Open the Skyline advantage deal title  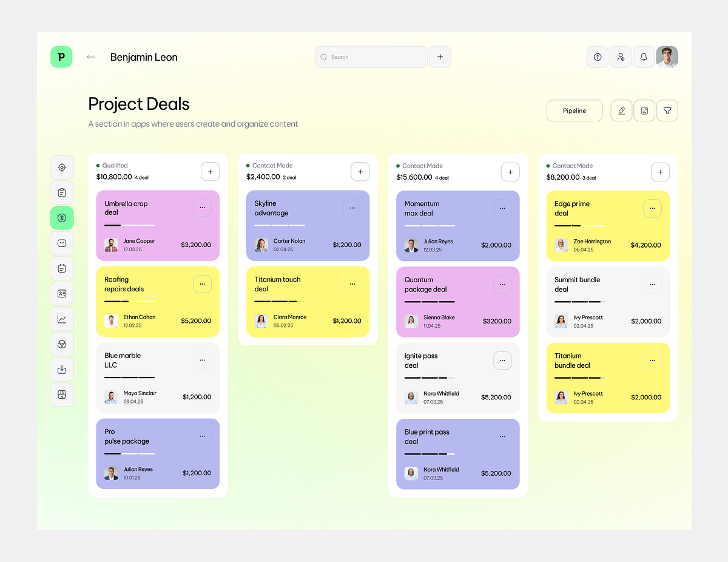point(271,208)
